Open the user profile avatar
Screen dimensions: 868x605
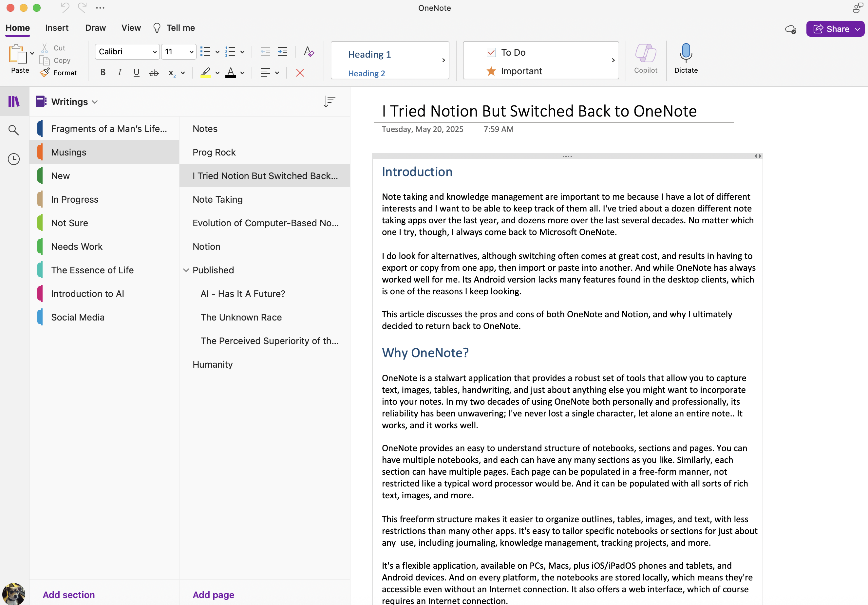click(x=14, y=594)
